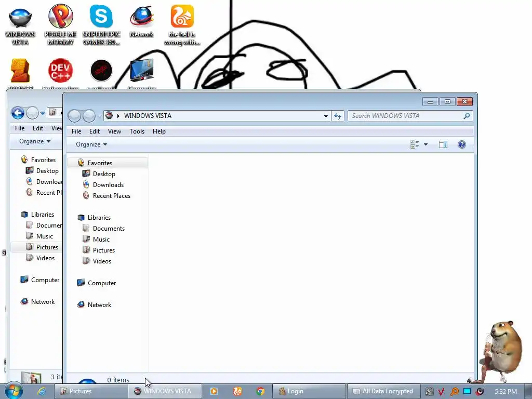Open the black round desktop icon

(x=101, y=71)
